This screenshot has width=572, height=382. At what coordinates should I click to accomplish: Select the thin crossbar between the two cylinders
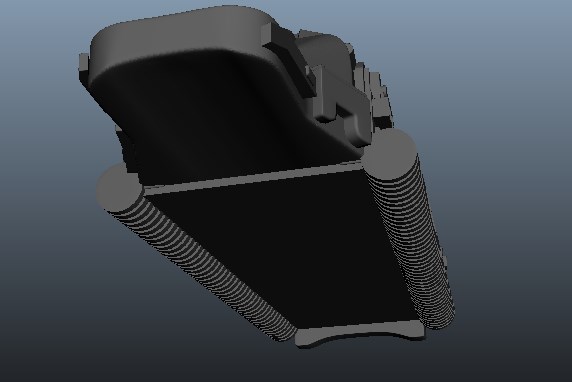[x=253, y=178]
